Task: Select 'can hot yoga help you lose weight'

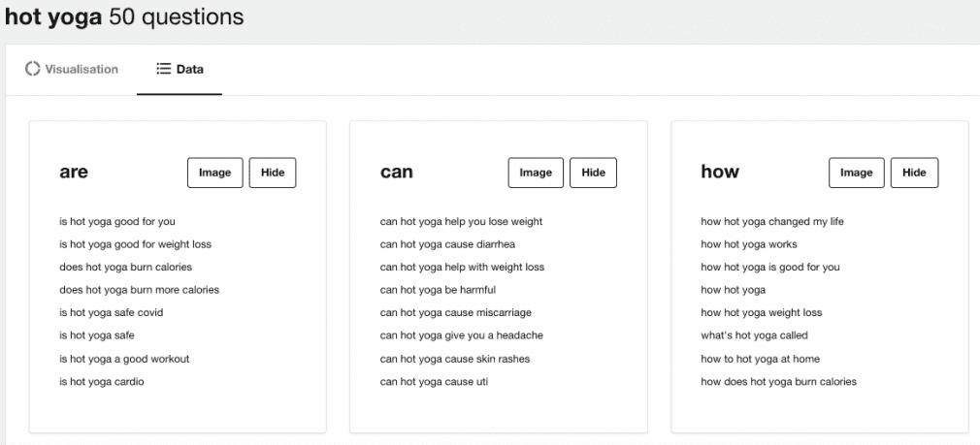Action: [461, 222]
